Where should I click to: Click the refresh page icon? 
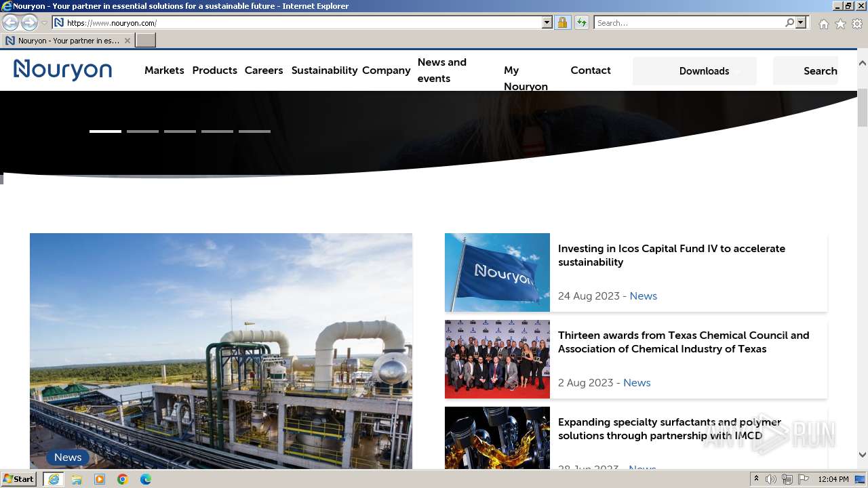[x=581, y=23]
